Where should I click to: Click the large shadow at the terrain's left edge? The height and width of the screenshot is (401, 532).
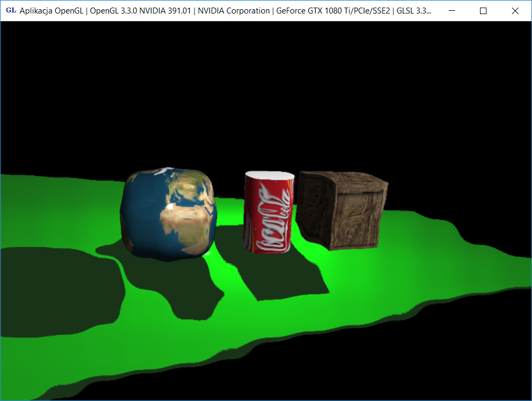point(54,292)
